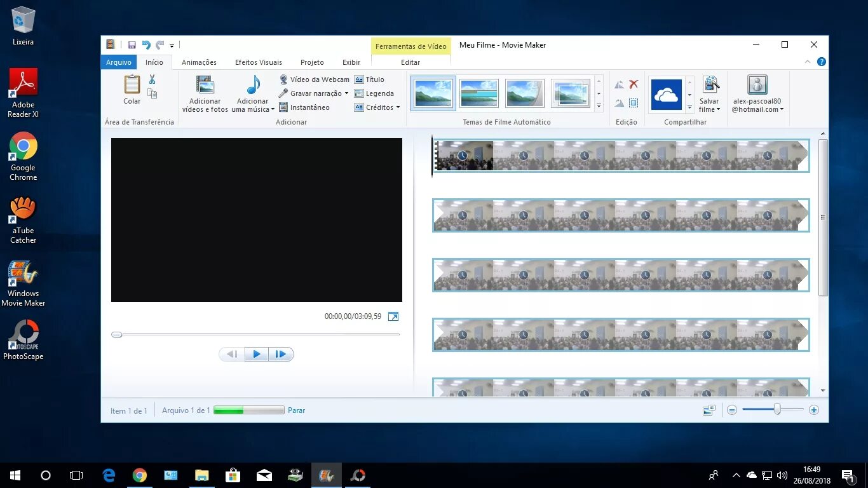Click the blue help question mark icon

click(821, 62)
